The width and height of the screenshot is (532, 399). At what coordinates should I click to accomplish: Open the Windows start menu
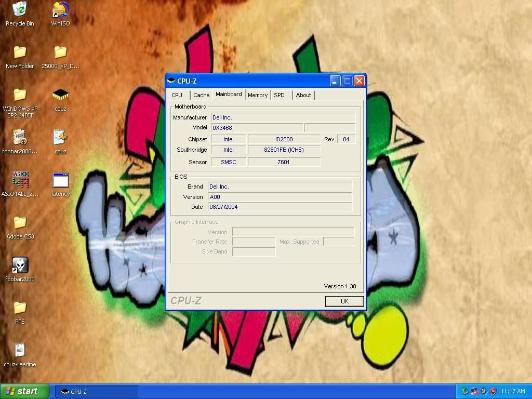pos(24,391)
